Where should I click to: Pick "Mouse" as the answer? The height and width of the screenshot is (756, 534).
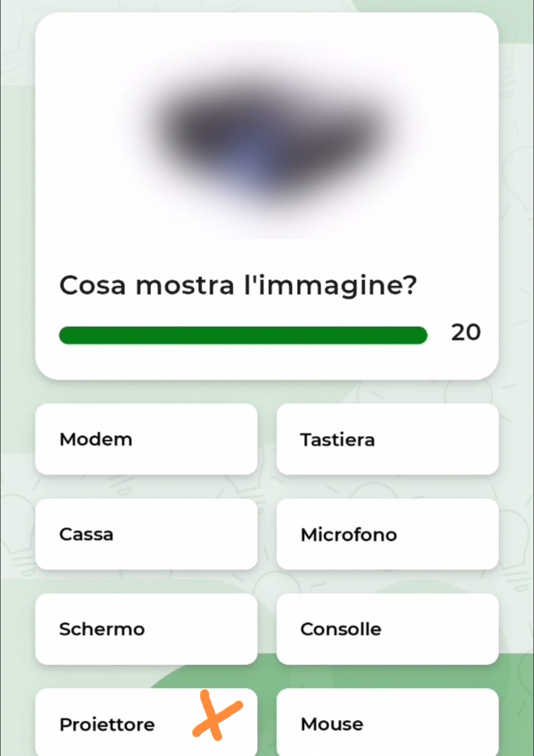pos(387,724)
